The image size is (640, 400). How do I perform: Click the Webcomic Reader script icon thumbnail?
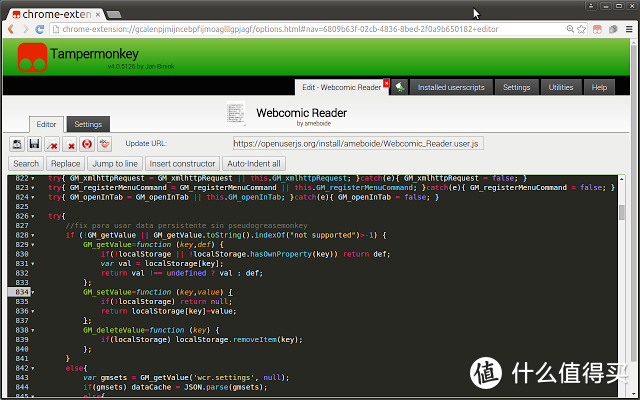click(236, 113)
